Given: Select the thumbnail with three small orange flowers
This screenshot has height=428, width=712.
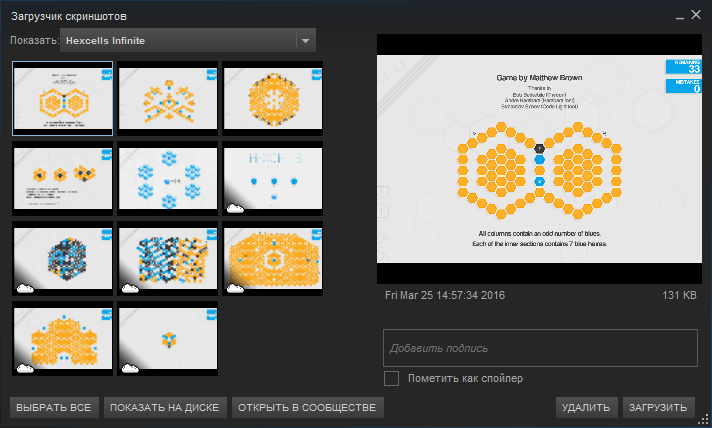Looking at the screenshot, I should 63,178.
